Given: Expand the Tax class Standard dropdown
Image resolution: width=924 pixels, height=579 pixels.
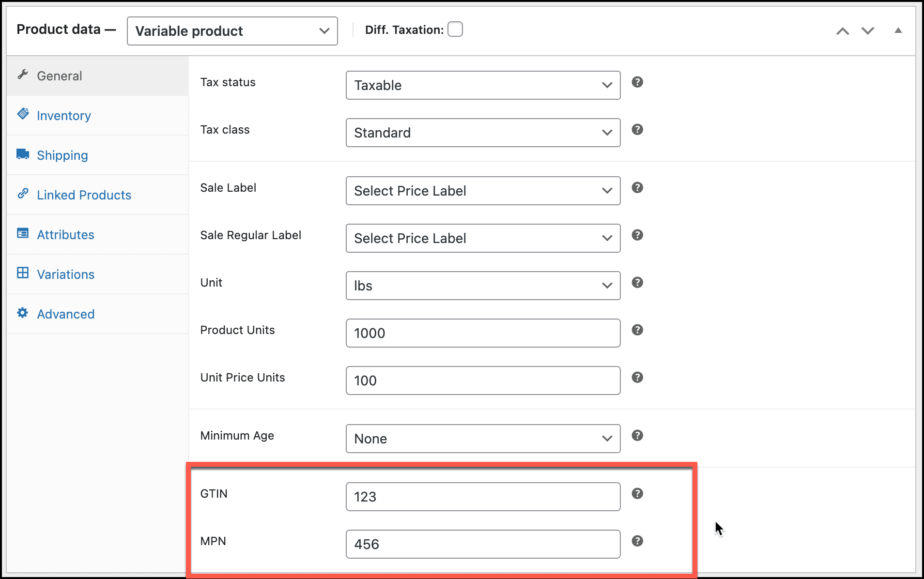Looking at the screenshot, I should pyautogui.click(x=483, y=133).
